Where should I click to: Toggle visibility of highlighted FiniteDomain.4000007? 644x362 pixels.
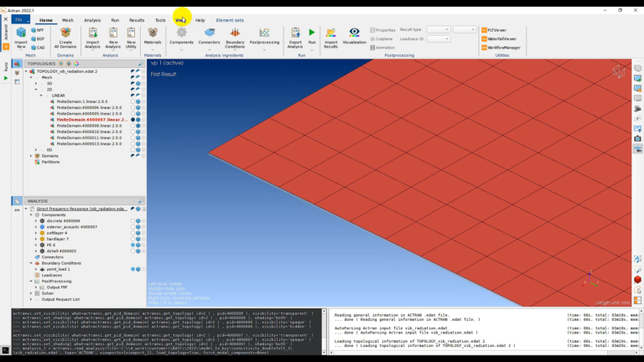(x=132, y=120)
